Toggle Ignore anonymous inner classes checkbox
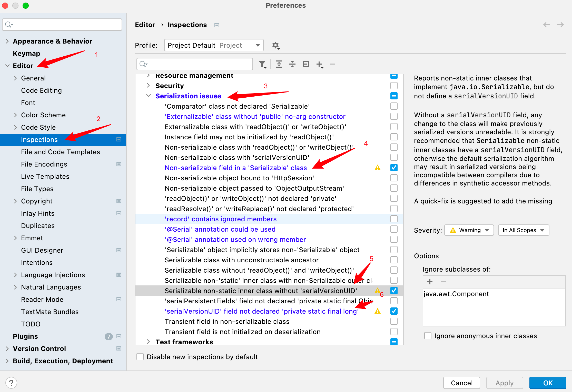Image resolution: width=572 pixels, height=392 pixels. tap(428, 336)
